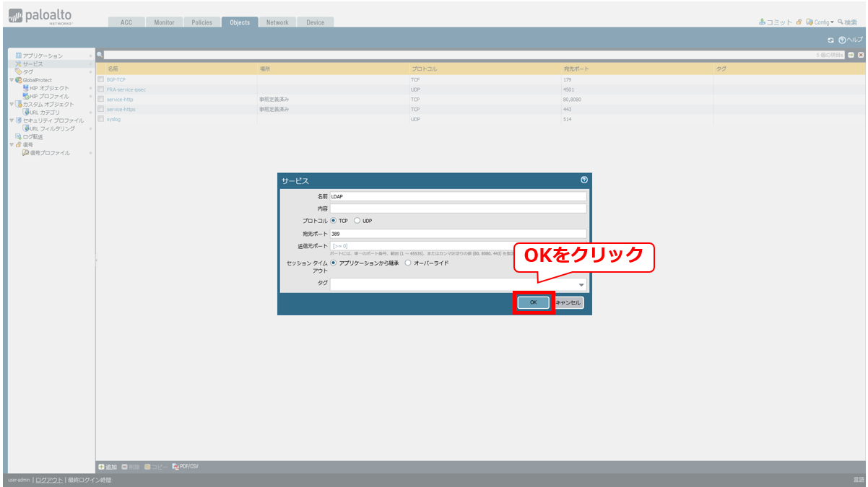Collapse the 復号 tree node
This screenshot has width=868, height=487.
[x=11, y=144]
